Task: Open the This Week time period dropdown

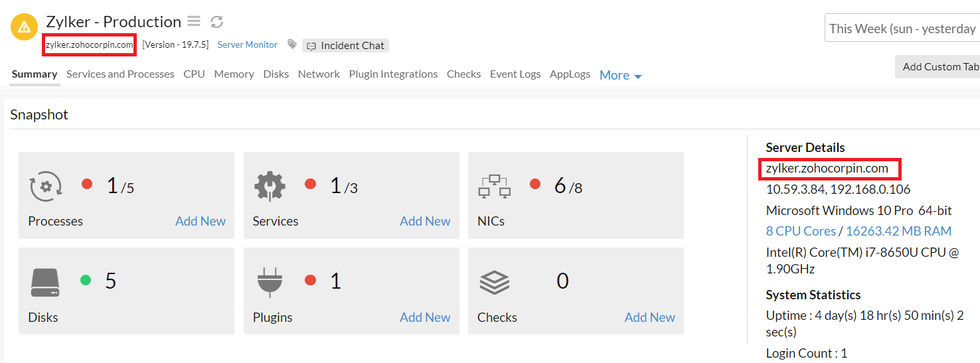Action: point(902,29)
